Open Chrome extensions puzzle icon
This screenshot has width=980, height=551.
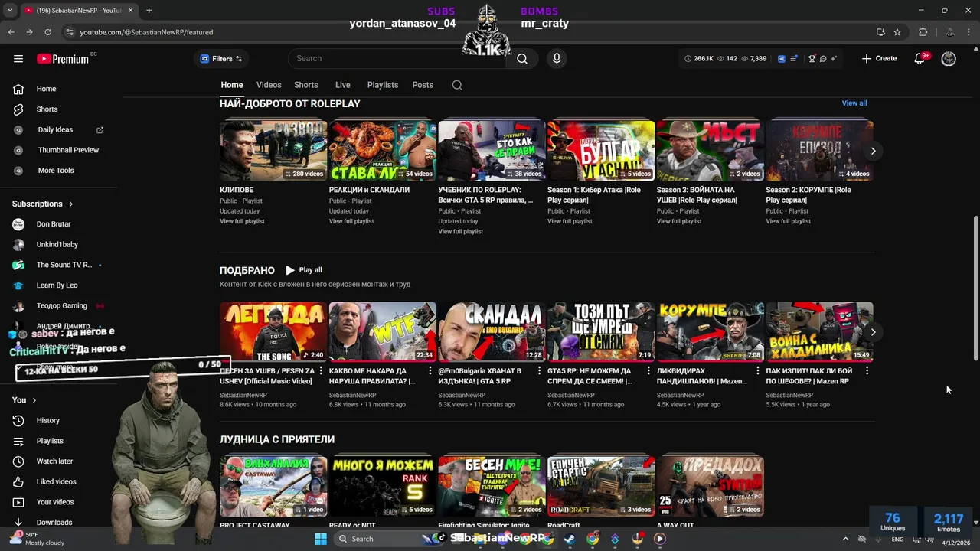click(923, 32)
